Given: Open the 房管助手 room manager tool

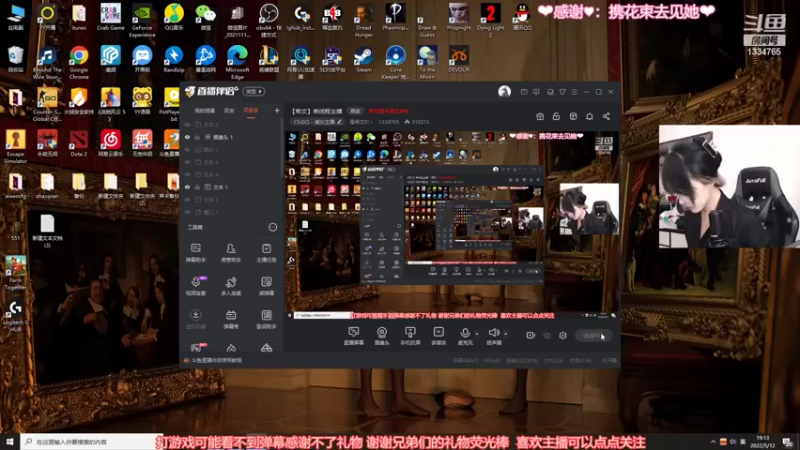Looking at the screenshot, I should tap(231, 253).
